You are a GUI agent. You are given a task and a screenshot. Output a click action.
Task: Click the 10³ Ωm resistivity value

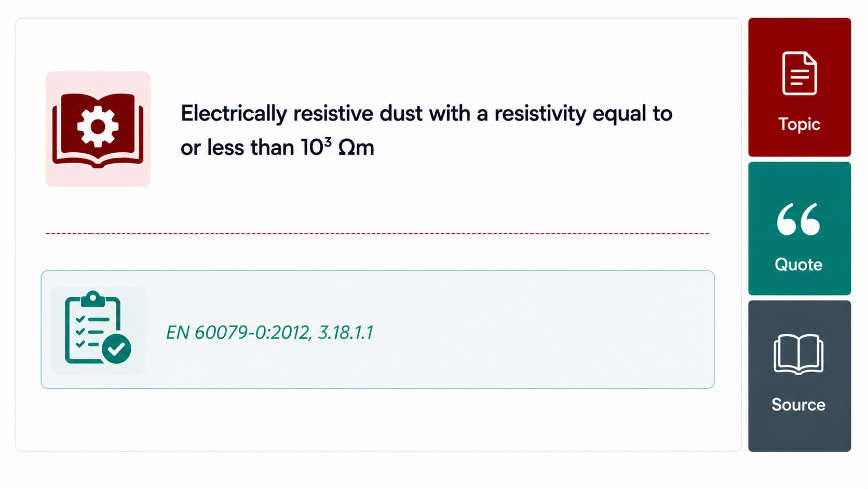[337, 148]
